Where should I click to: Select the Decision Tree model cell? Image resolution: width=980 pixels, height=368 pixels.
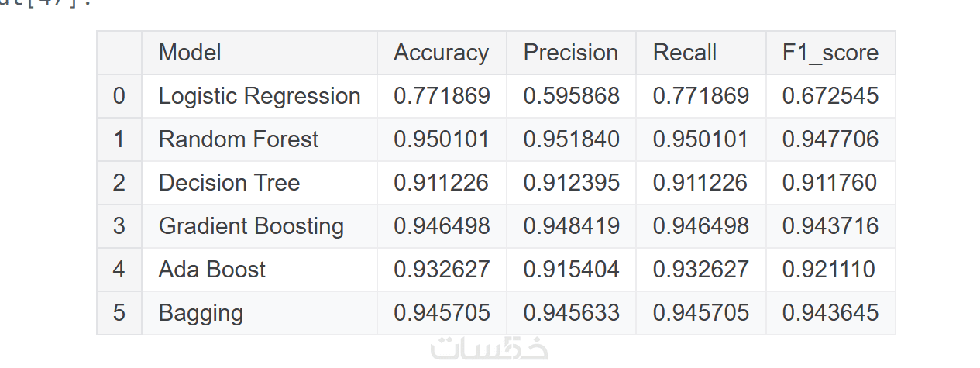[229, 183]
